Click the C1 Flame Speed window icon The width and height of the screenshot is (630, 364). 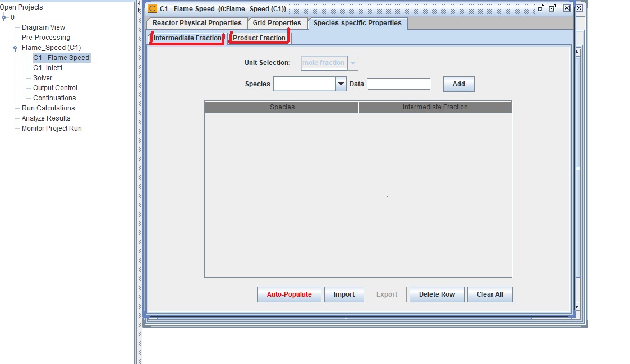153,8
